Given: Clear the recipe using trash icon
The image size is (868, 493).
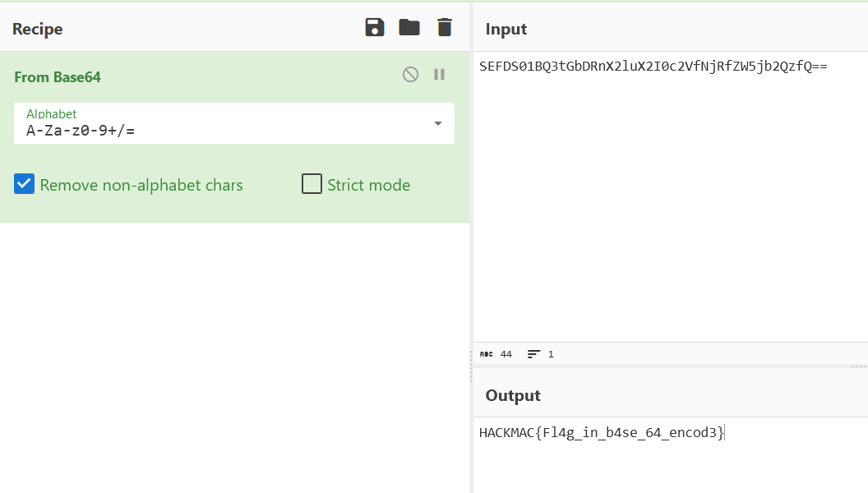Looking at the screenshot, I should pos(445,28).
